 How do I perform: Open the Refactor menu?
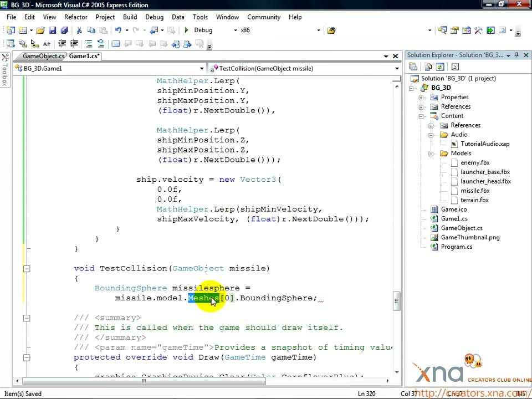(x=76, y=17)
